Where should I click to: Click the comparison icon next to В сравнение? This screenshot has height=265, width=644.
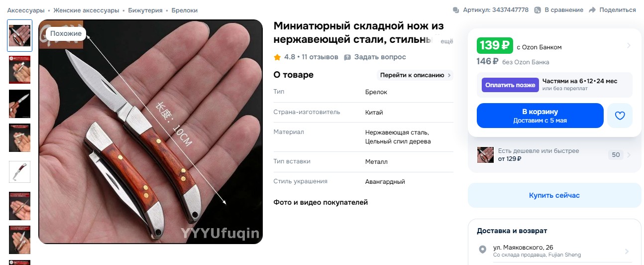pyautogui.click(x=537, y=10)
